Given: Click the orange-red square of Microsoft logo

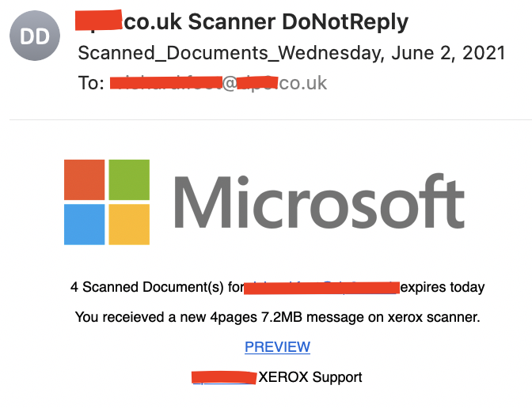Looking at the screenshot, I should (x=85, y=179).
